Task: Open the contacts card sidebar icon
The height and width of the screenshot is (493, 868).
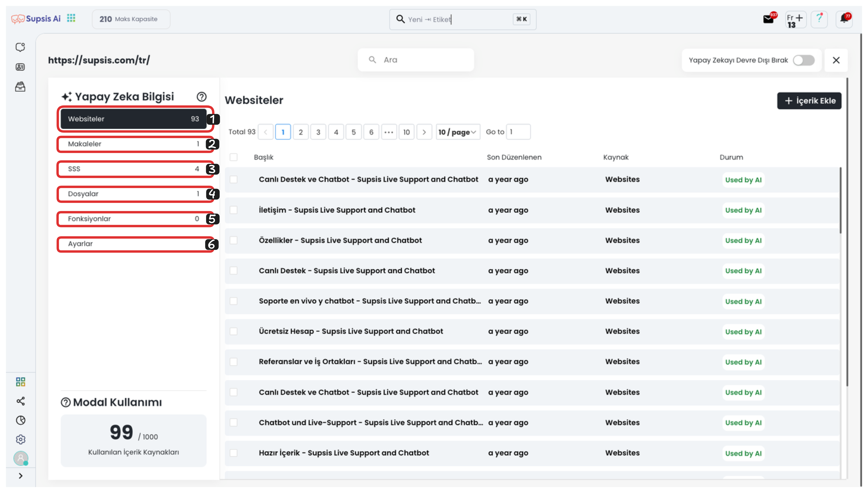Action: point(20,67)
